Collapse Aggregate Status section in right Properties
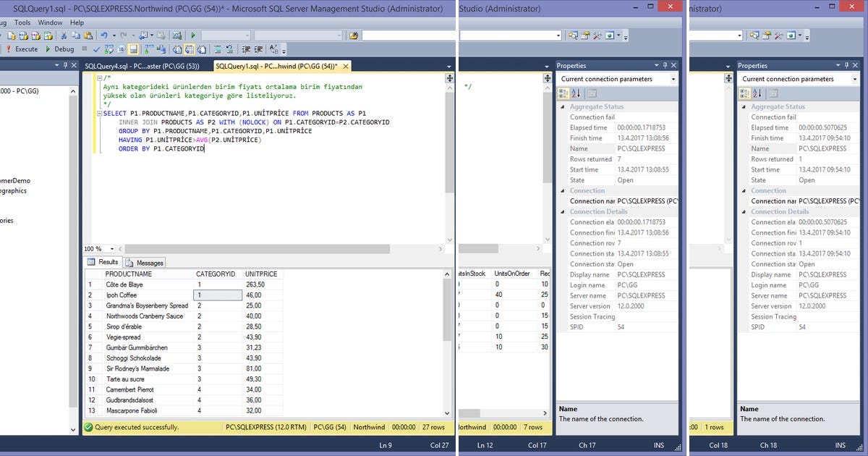Viewport: 868px width, 456px height. (744, 106)
